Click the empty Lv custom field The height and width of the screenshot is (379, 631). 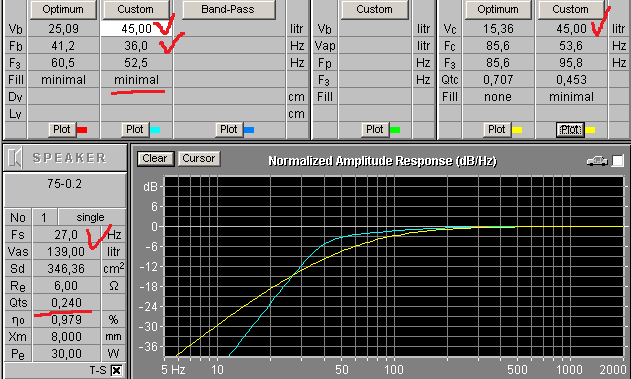[136, 114]
